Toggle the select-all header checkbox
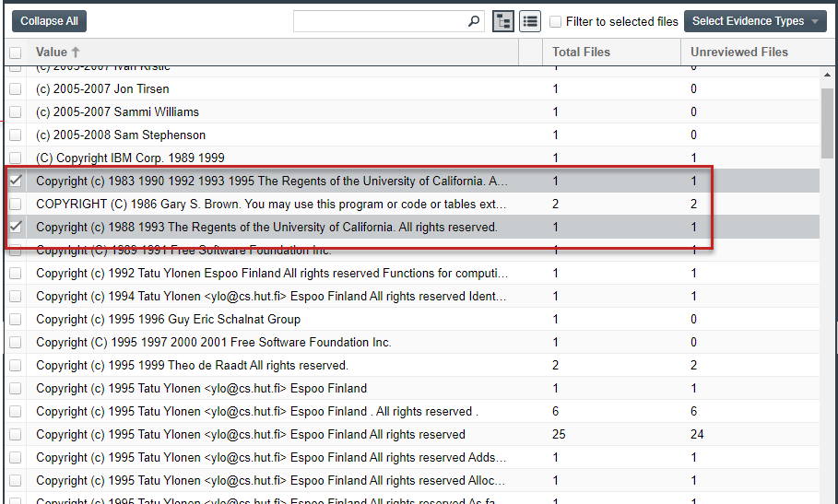This screenshot has width=838, height=504. point(16,53)
